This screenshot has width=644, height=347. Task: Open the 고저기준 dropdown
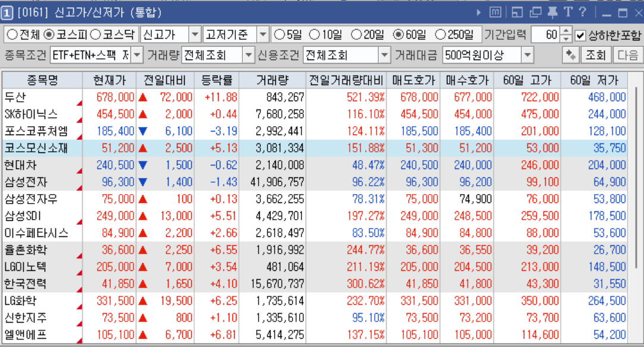coord(263,35)
